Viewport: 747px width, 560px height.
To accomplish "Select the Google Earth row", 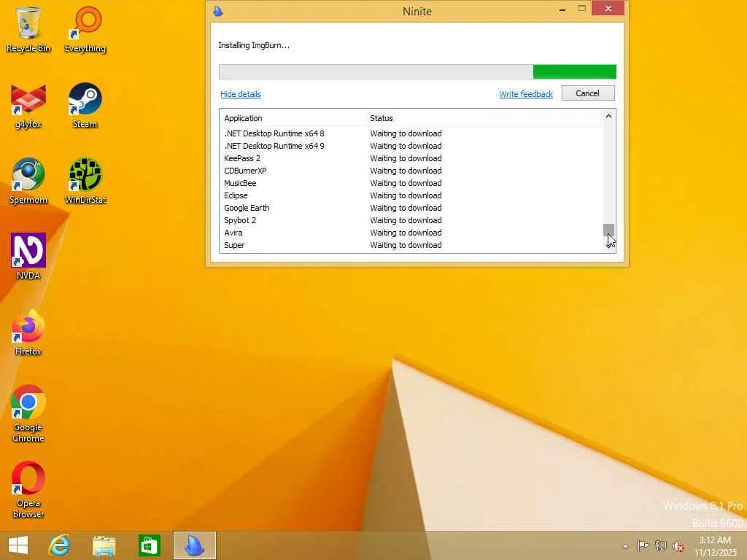I will pos(411,208).
